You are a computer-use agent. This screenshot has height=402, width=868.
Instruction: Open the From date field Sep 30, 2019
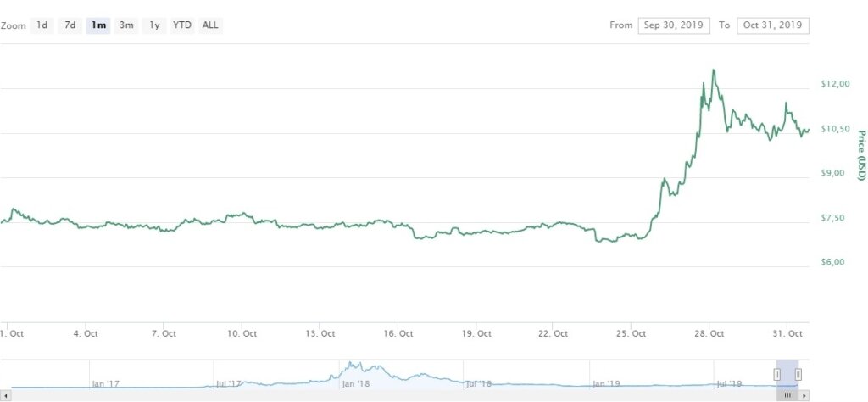click(674, 25)
